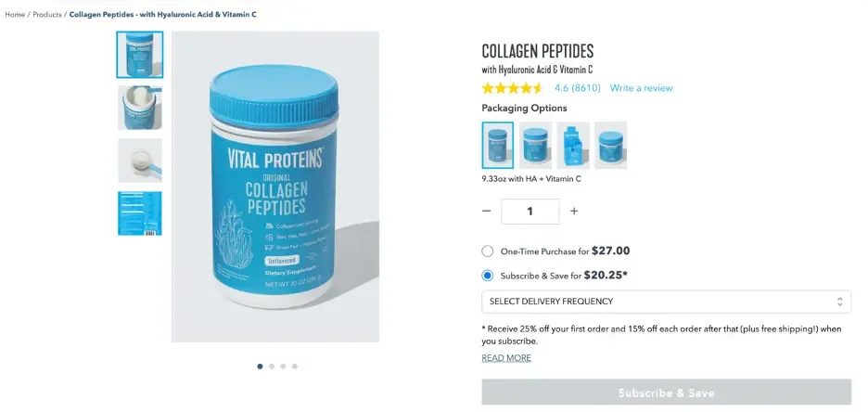Pick the selected 9.33oz canister packaging option
Viewport: 868px width, 412px height.
(498, 145)
